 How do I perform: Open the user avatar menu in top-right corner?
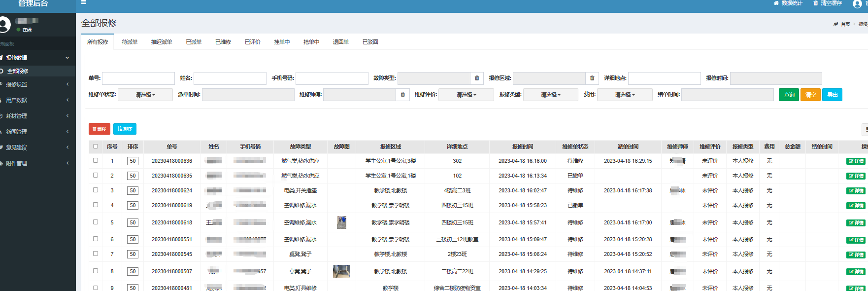click(857, 3)
